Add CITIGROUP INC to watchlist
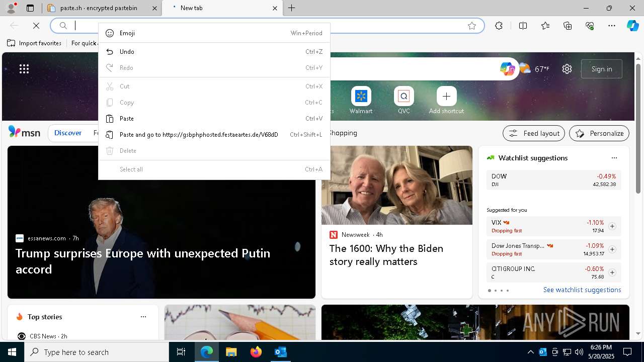The height and width of the screenshot is (362, 644). 612,273
